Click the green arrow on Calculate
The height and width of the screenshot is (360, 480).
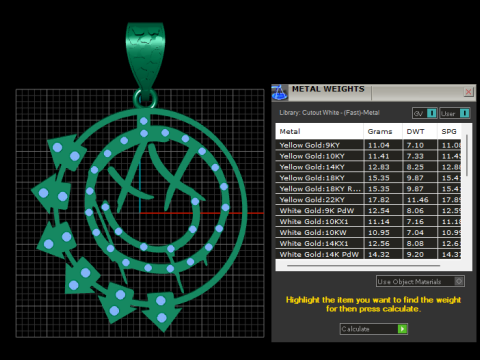[x=402, y=329]
